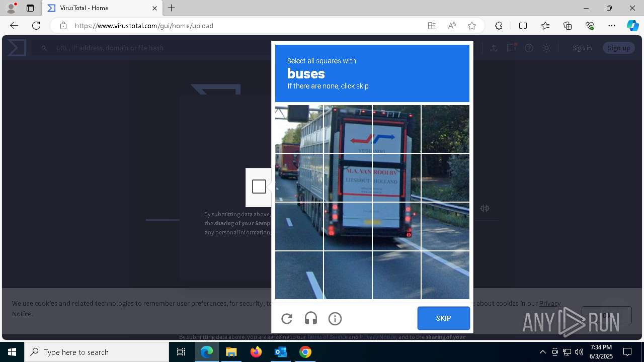The width and height of the screenshot is (644, 362).
Task: Add this page to favorites star
Action: point(472,26)
